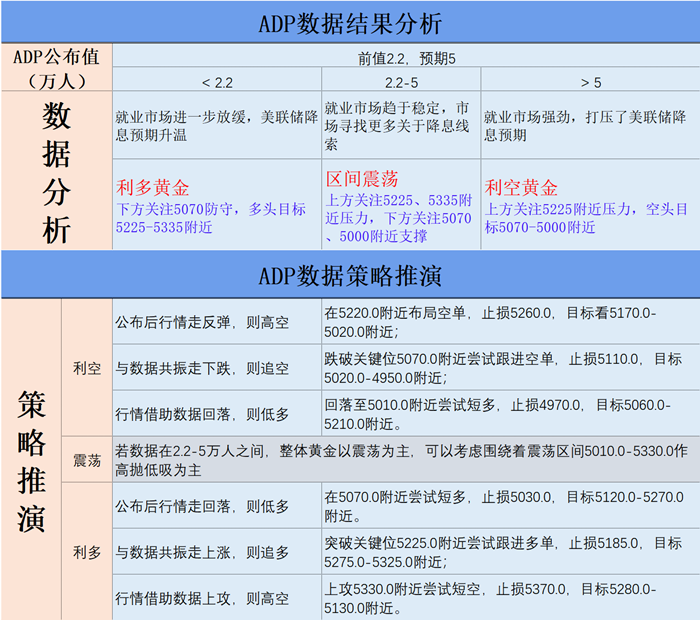Click the 就业市场强劲 analysis text cell
This screenshot has width=700, height=620.
point(590,126)
